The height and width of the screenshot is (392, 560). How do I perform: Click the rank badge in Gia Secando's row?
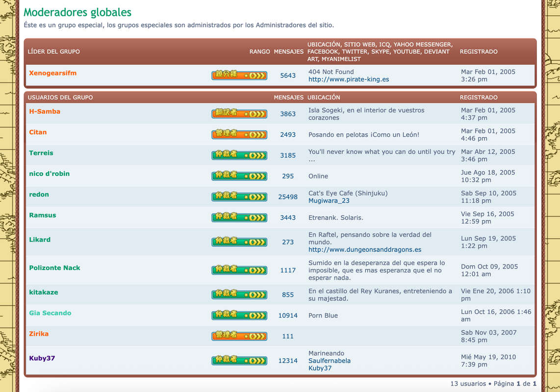click(x=239, y=315)
